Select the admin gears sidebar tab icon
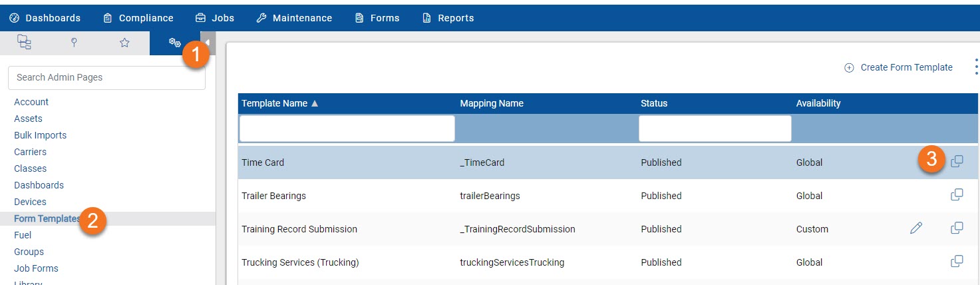This screenshot has height=285, width=980. (174, 43)
